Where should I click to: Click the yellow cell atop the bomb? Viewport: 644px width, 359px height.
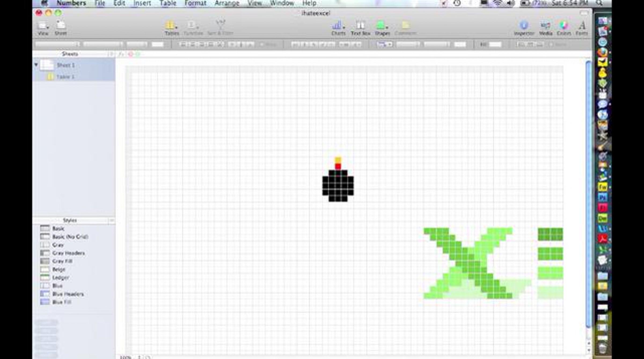point(338,160)
